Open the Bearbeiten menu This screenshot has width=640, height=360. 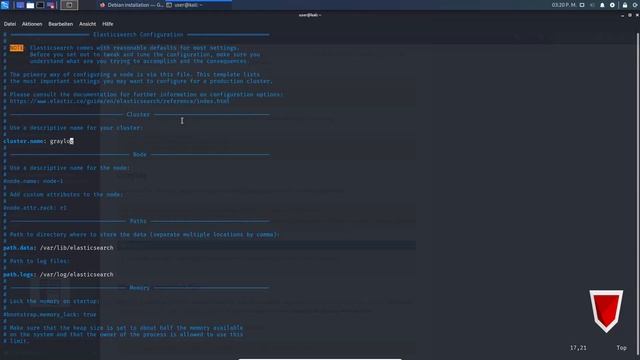60,24
